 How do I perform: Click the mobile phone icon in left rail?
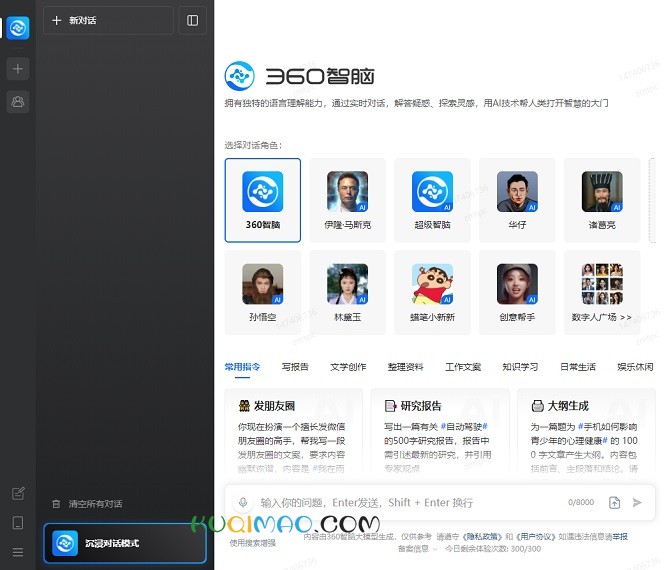18,522
